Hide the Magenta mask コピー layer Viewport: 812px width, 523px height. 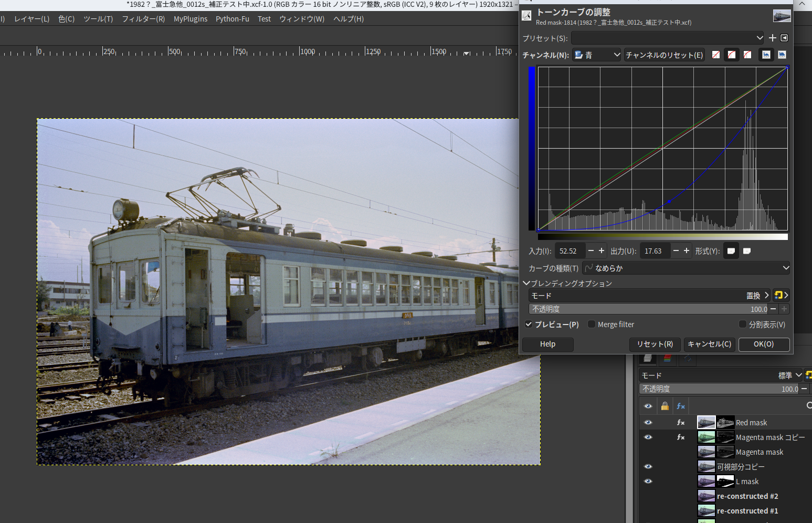click(648, 437)
